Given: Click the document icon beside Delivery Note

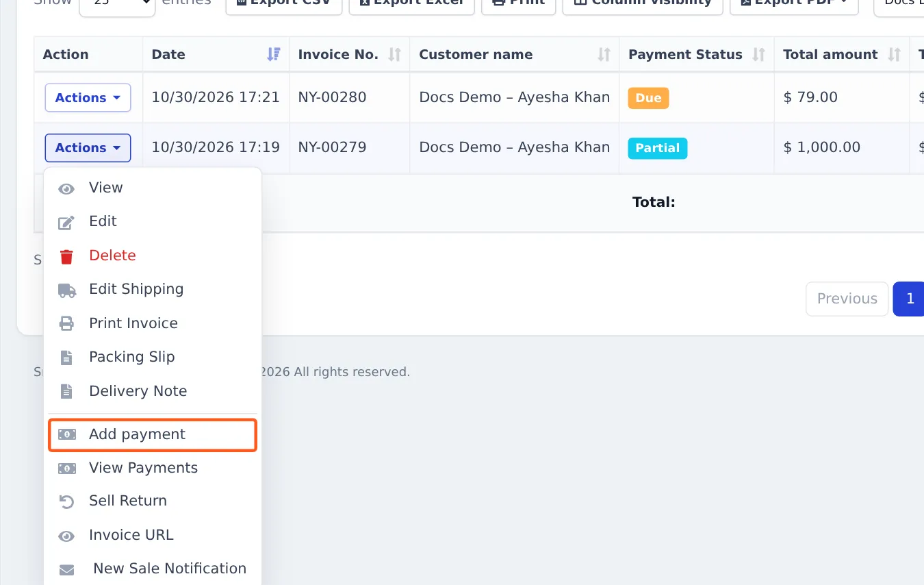Looking at the screenshot, I should click(x=66, y=392).
